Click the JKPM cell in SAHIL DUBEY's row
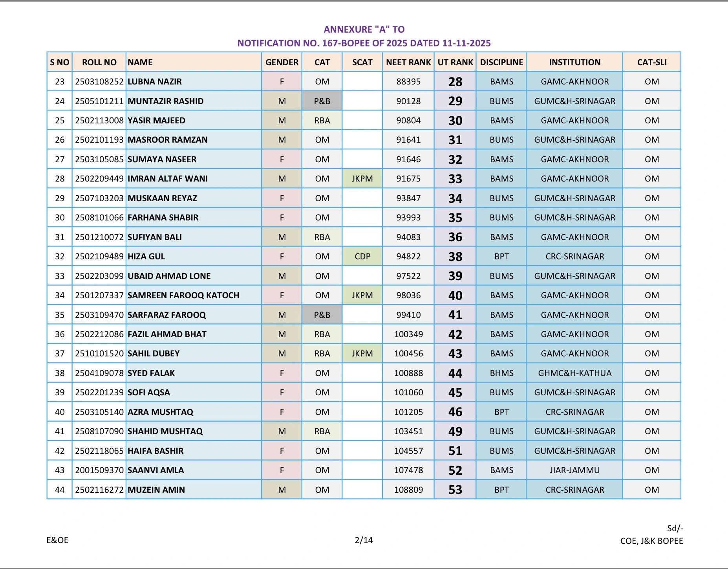728x569 pixels. click(x=362, y=354)
